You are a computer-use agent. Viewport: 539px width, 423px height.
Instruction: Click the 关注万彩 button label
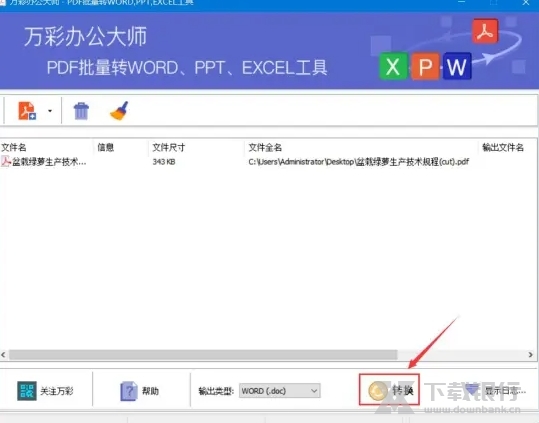57,391
